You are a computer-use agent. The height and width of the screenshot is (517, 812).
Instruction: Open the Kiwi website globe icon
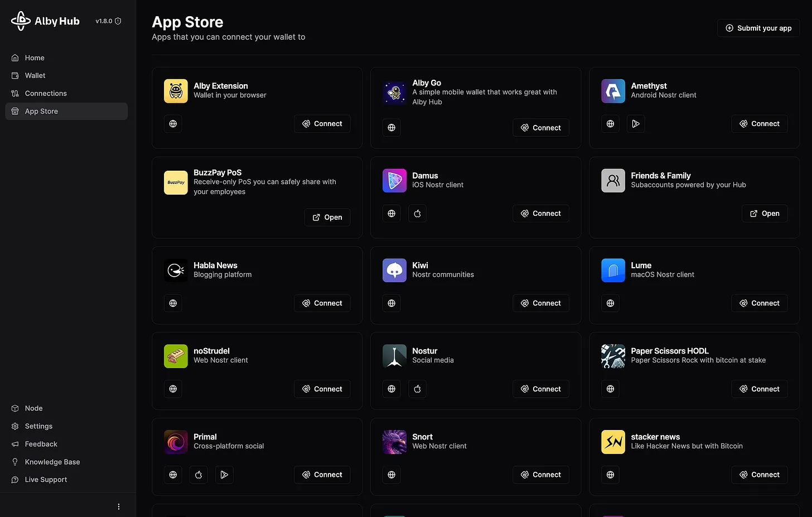pyautogui.click(x=391, y=303)
